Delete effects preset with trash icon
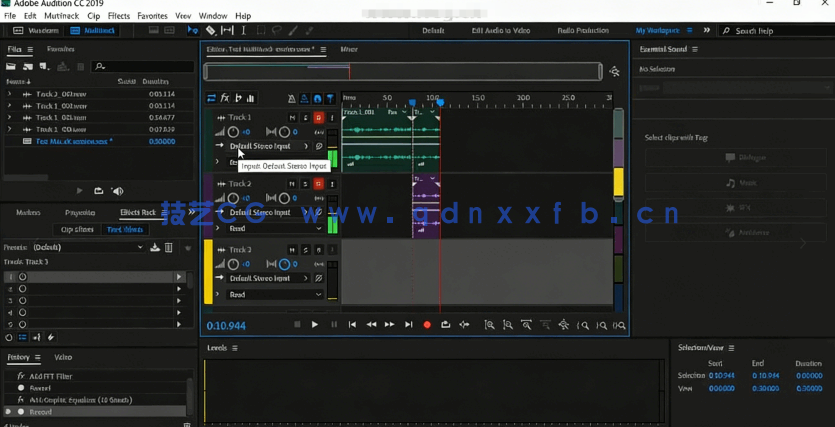The height and width of the screenshot is (427, 835). pyautogui.click(x=168, y=247)
